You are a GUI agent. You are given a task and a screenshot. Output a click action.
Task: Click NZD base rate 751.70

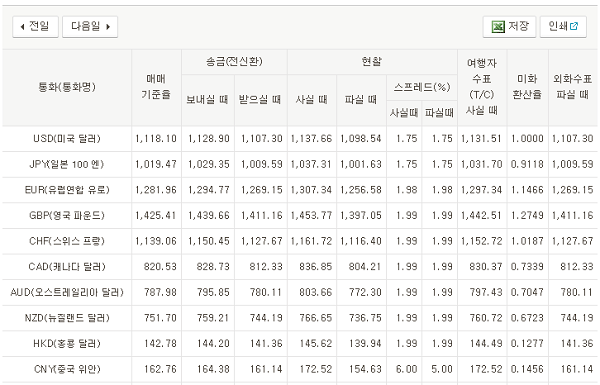(x=160, y=318)
